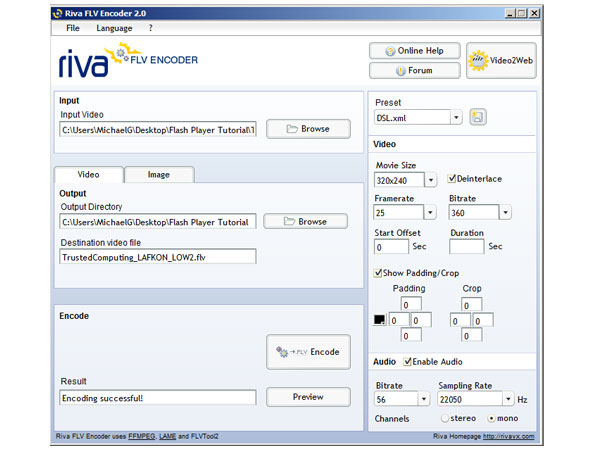Expand the audio Bitrate dropdown

(x=424, y=399)
